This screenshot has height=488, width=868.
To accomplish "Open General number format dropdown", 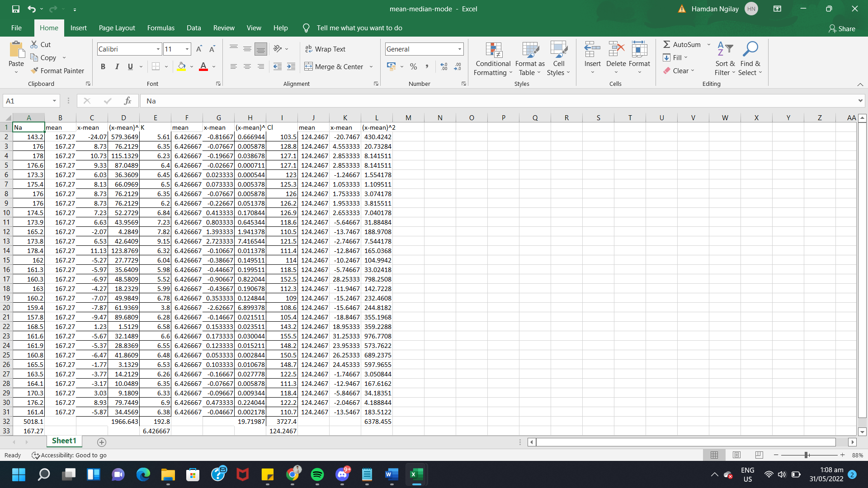I will [x=460, y=49].
